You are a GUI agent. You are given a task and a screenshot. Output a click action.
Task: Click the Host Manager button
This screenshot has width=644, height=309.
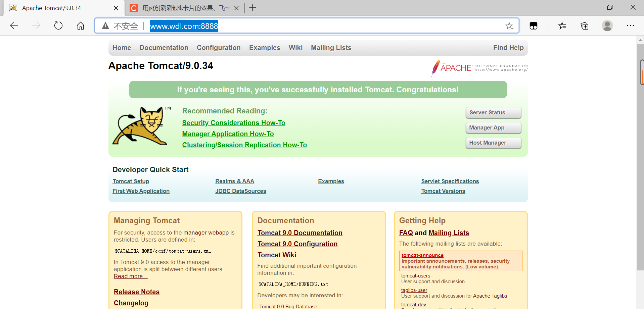click(493, 143)
